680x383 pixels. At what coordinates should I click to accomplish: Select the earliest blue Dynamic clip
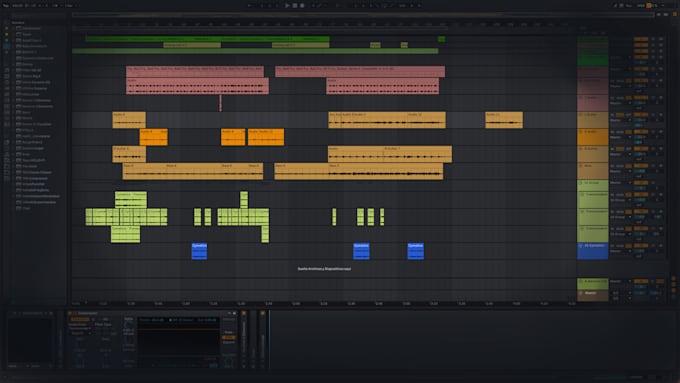(199, 251)
